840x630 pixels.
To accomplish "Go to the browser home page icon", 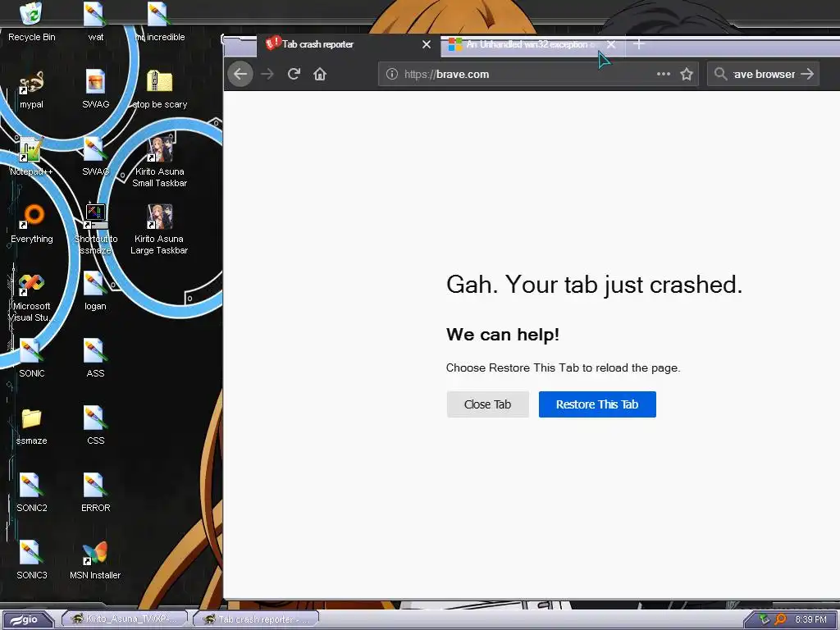I will [320, 74].
